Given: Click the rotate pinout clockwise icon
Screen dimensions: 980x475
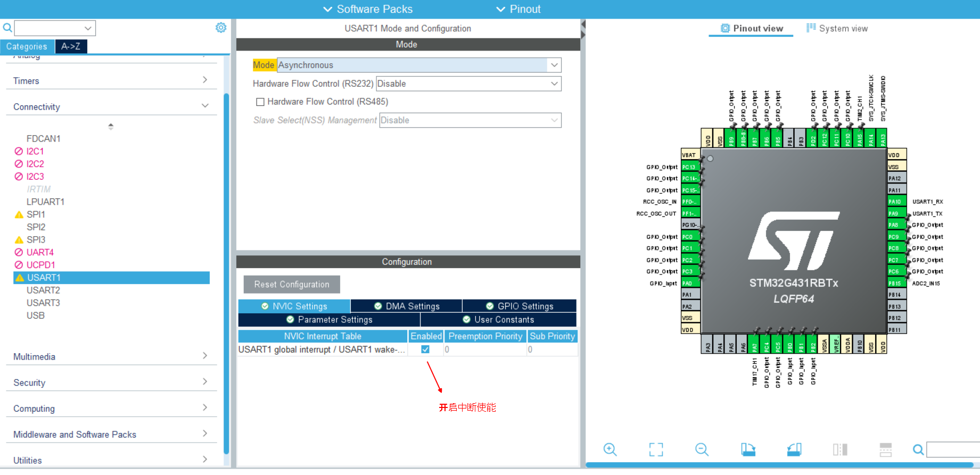Looking at the screenshot, I should tap(748, 449).
